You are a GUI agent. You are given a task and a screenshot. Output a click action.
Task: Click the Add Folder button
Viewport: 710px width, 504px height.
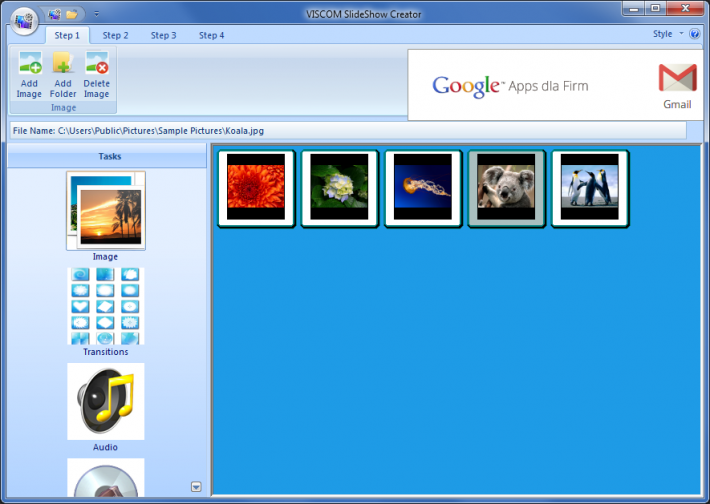pyautogui.click(x=63, y=75)
